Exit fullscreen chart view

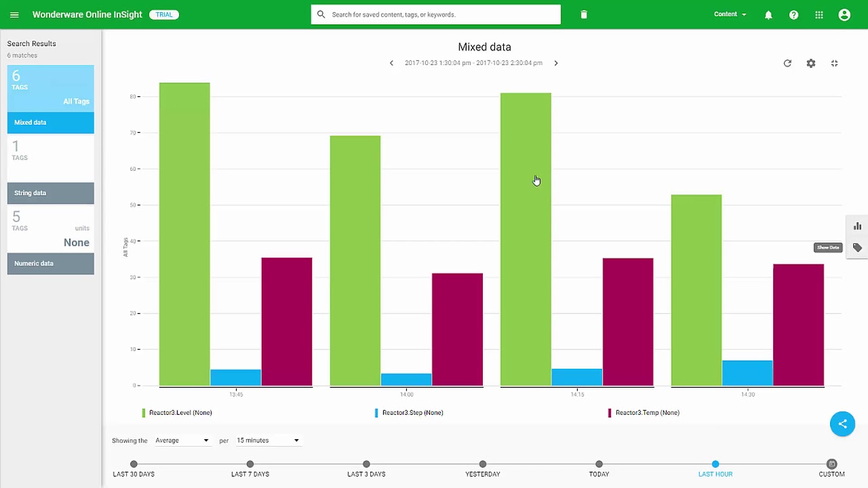(x=835, y=63)
